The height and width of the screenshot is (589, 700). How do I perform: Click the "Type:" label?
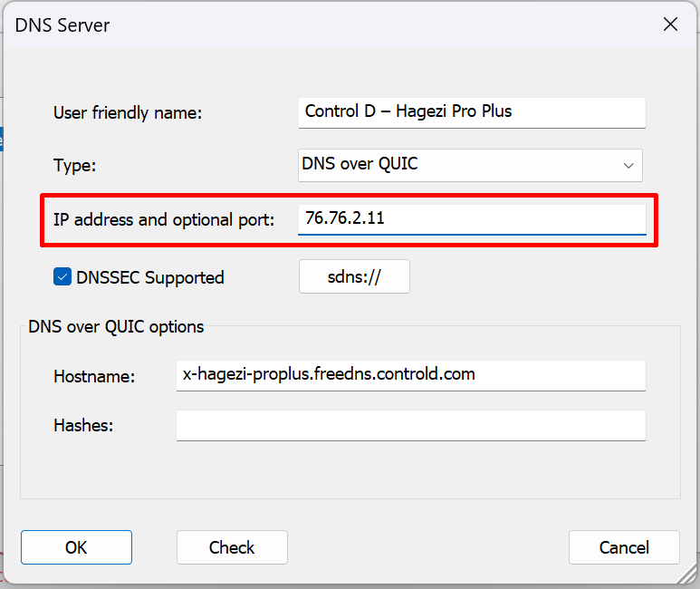pyautogui.click(x=74, y=165)
